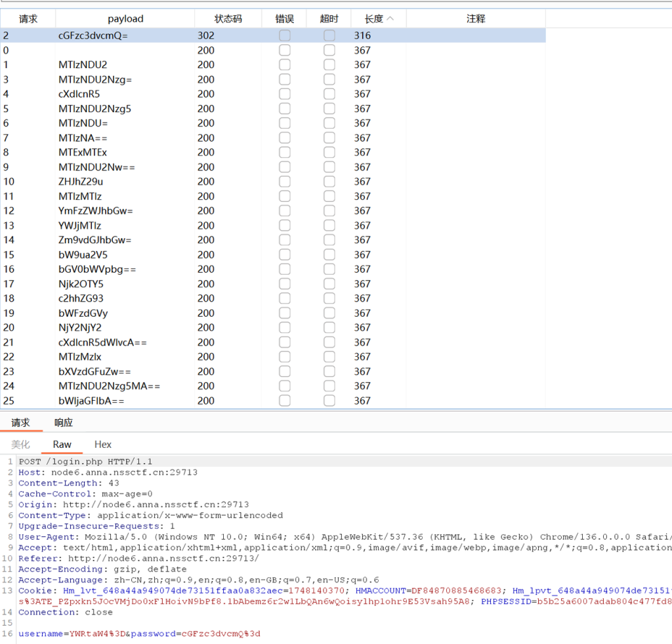Switch to the 响应 tab
This screenshot has height=644, width=672.
[x=64, y=422]
